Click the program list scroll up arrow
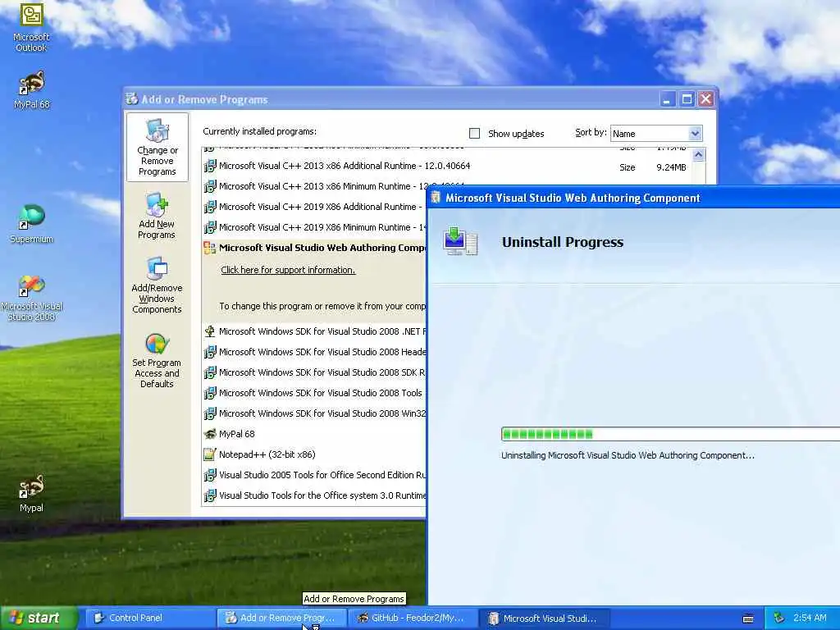The height and width of the screenshot is (630, 840). click(x=698, y=155)
